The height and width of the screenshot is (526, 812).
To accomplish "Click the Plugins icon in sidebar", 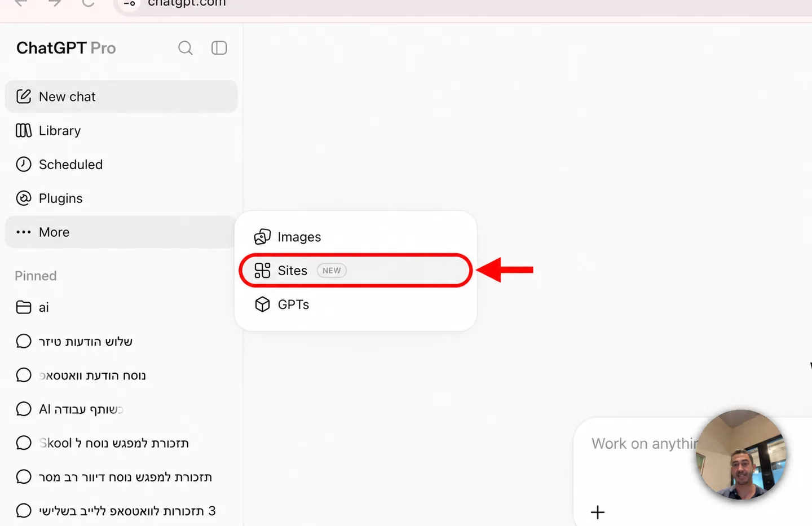I will pyautogui.click(x=24, y=198).
